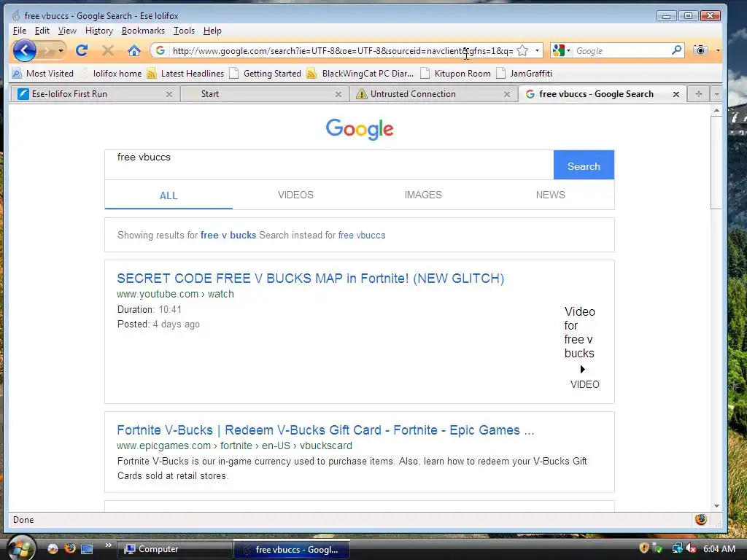Open the Latest Headlines feed bookmark
This screenshot has width=747, height=560.
[186, 74]
